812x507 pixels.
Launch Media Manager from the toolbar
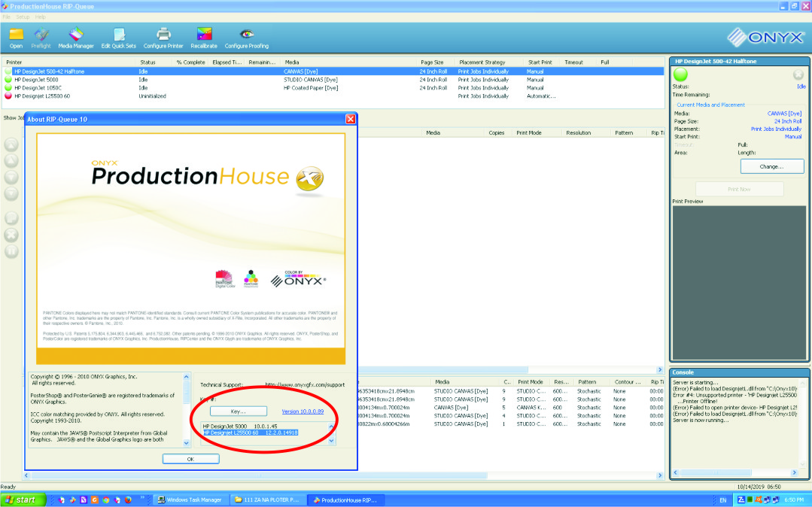(75, 38)
